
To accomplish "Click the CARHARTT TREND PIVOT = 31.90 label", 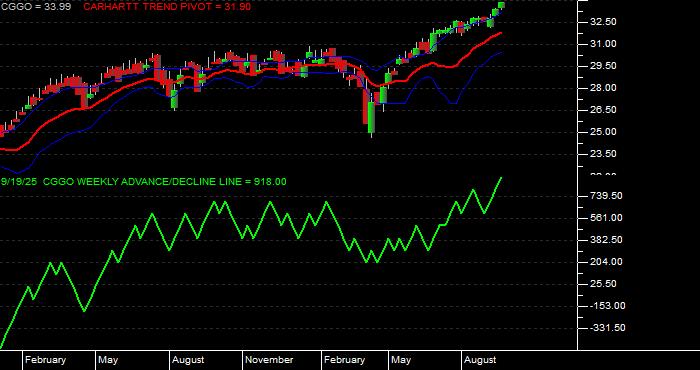I will [167, 7].
